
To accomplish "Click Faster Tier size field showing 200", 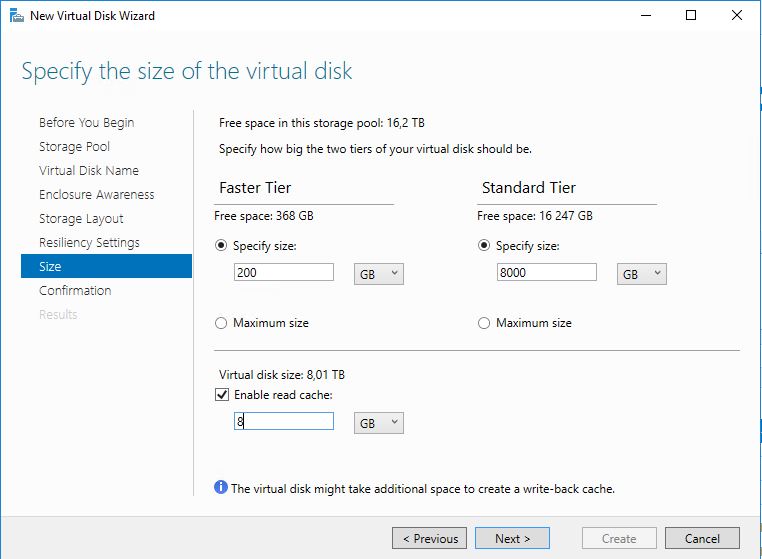I will [284, 272].
